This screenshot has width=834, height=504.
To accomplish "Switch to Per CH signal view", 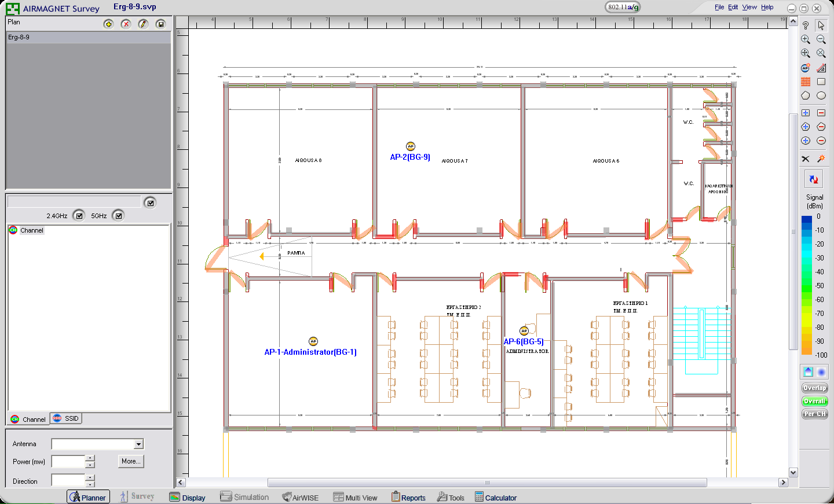I will coord(815,414).
